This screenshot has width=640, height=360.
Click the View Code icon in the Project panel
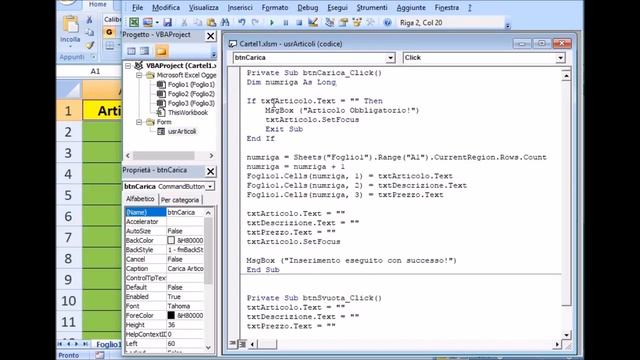131,51
